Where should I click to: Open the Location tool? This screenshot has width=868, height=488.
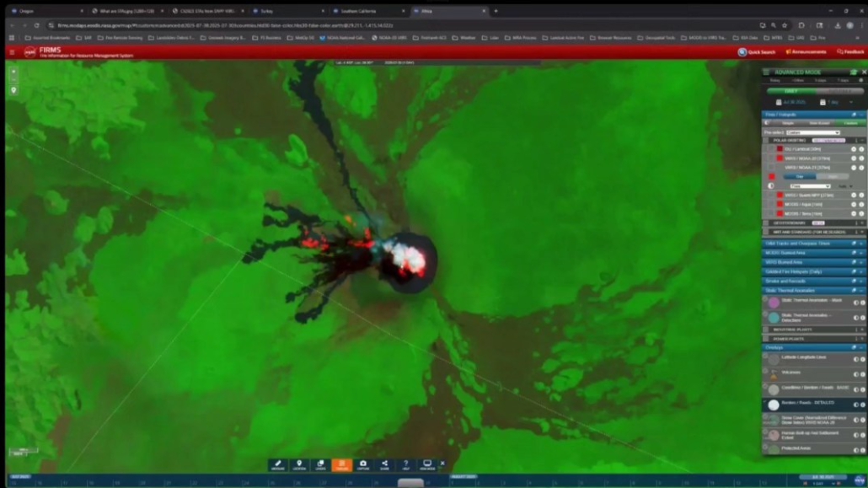coord(298,464)
